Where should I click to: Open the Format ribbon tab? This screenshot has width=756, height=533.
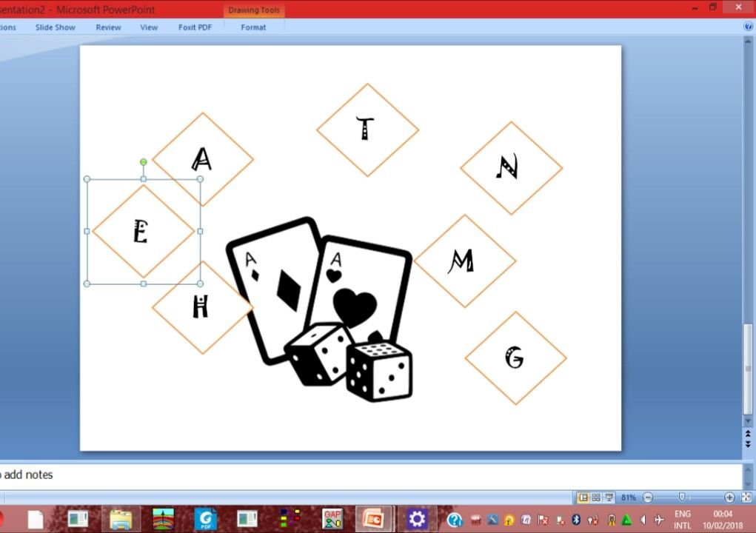[x=253, y=27]
